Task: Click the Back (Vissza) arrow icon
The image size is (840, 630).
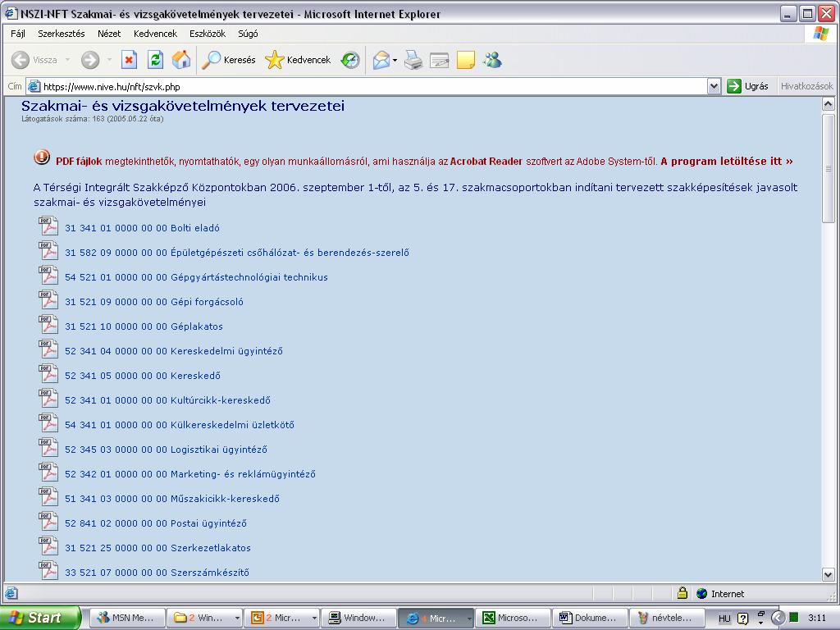Action: 21,60
